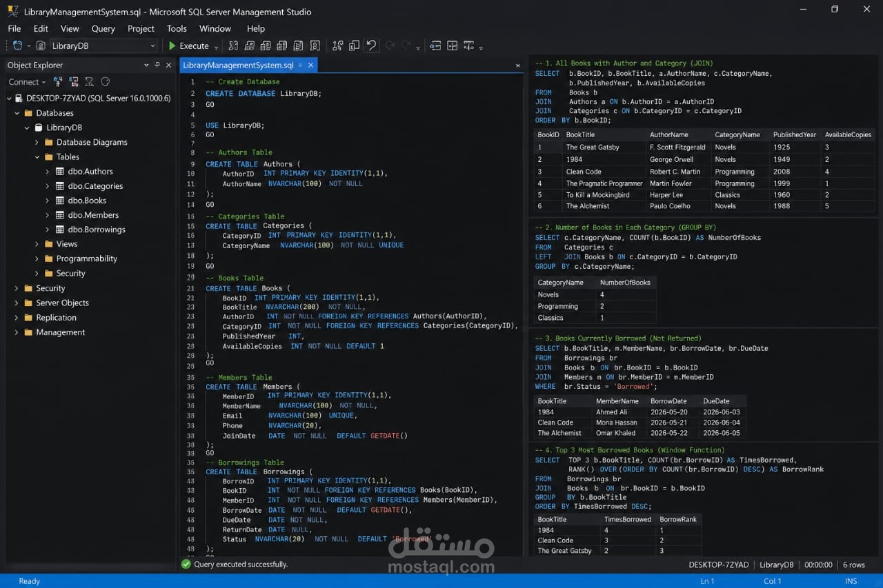
Task: Expand the Views folder node
Action: click(x=37, y=244)
